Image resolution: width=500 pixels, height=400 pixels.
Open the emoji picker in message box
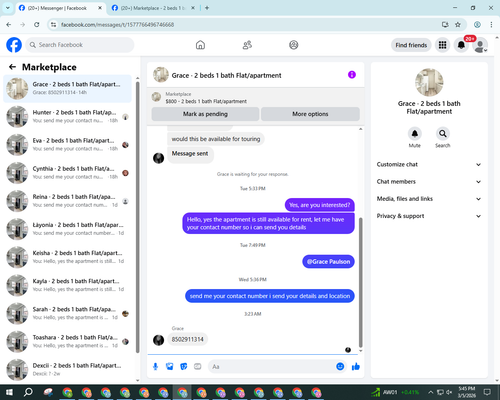[340, 367]
